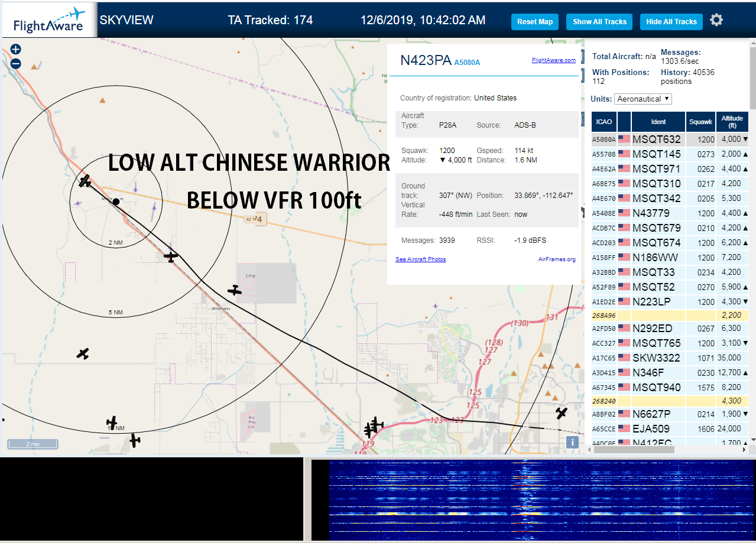Screen dimensions: 756x543
Task: Select N186WW in aircraft list
Action: (x=670, y=258)
